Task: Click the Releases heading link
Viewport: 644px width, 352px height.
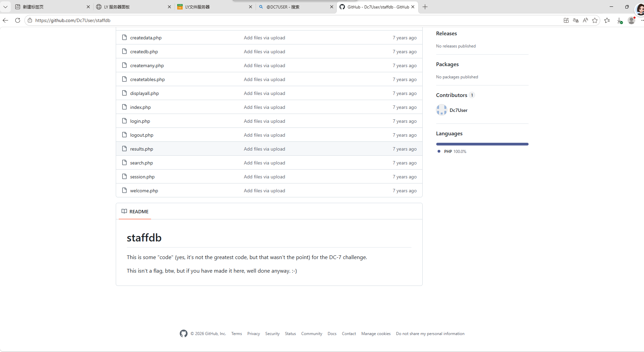Action: pos(446,33)
